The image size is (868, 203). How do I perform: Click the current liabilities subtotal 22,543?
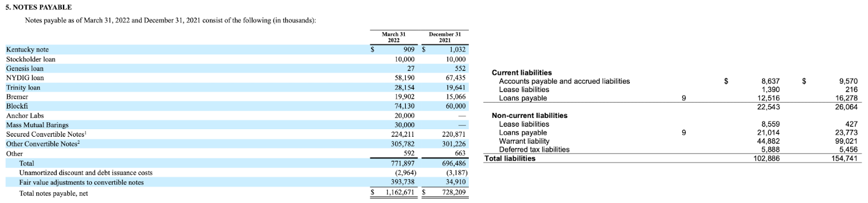[769, 107]
